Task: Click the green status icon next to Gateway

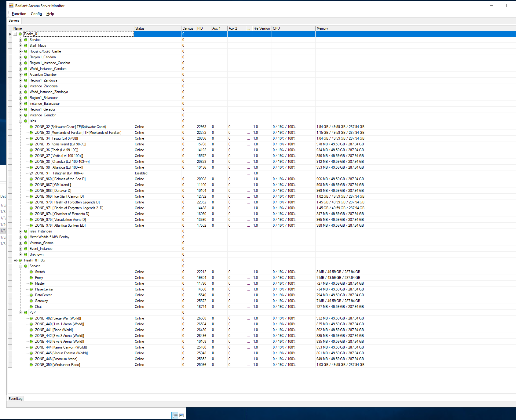Action: point(31,301)
